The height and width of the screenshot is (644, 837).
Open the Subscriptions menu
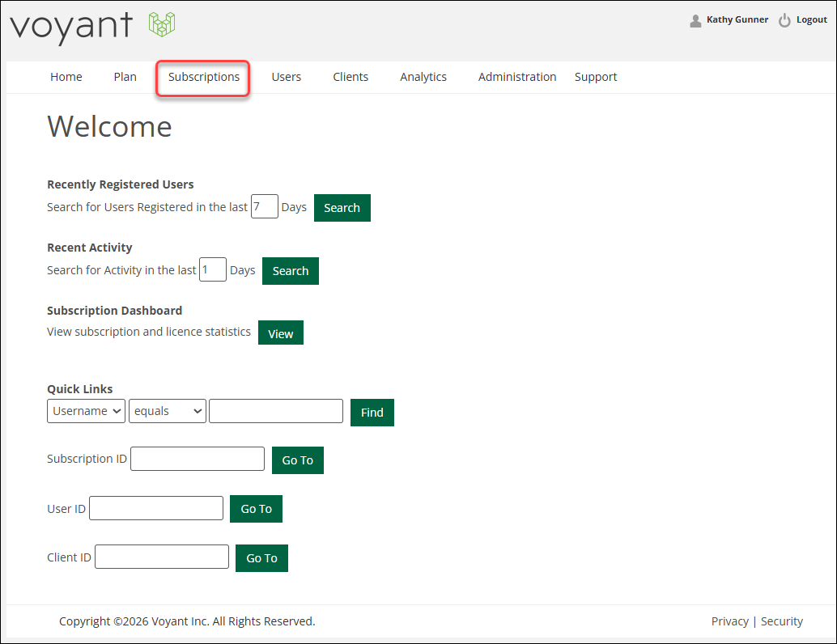tap(203, 77)
